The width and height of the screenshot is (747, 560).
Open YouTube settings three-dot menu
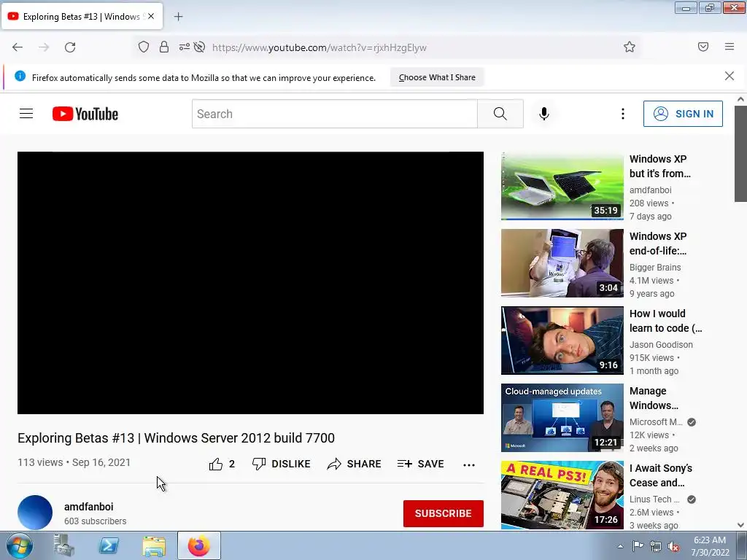[x=623, y=114]
